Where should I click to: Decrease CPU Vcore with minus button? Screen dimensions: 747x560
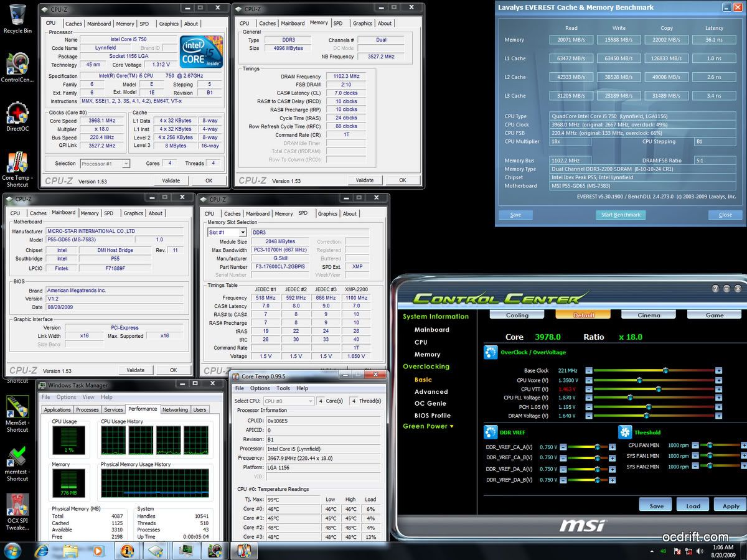point(588,380)
